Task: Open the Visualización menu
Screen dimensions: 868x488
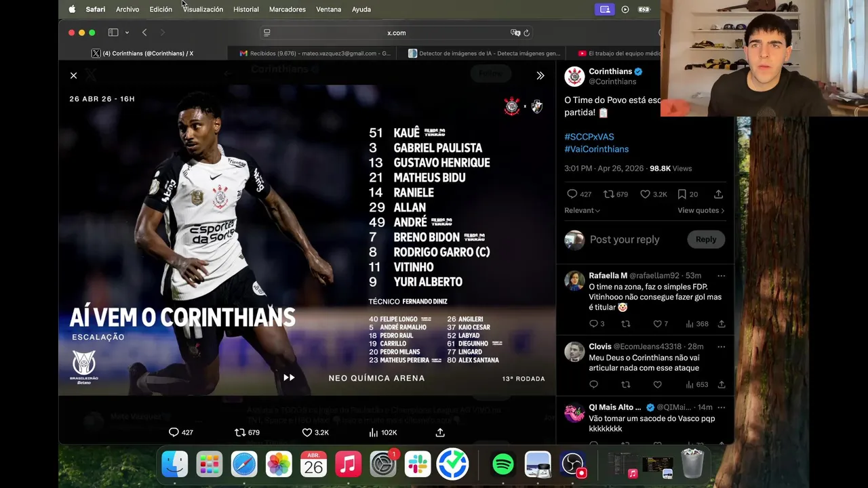Action: pos(203,9)
